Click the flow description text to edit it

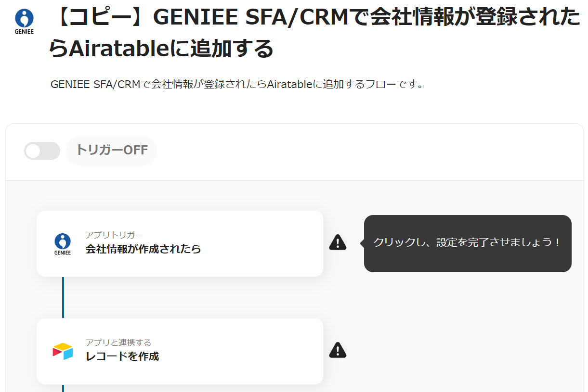[x=237, y=85]
